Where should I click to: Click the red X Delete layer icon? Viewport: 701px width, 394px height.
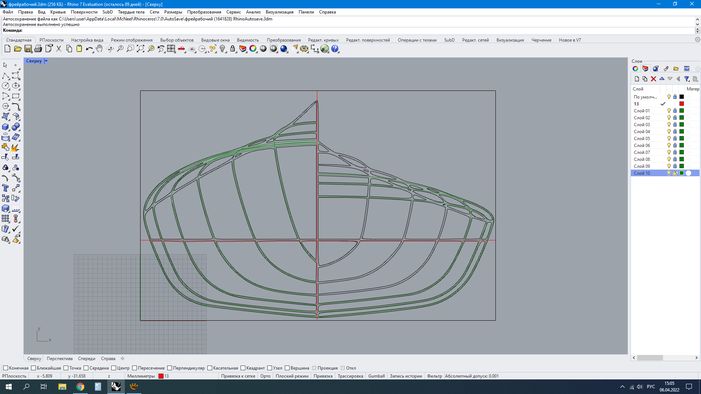[x=653, y=79]
